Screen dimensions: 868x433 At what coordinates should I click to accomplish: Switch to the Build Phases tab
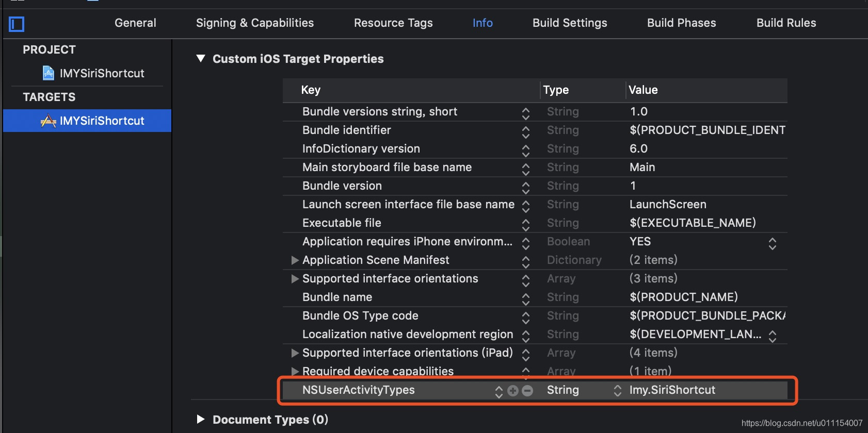tap(681, 23)
